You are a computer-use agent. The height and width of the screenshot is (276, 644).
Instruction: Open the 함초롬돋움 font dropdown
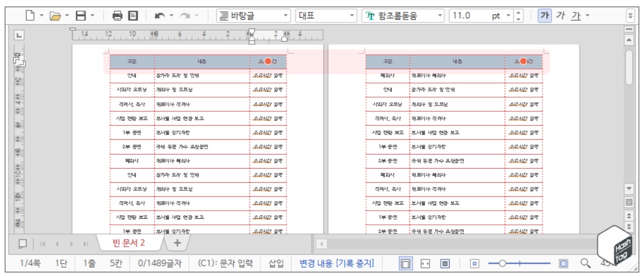click(440, 16)
